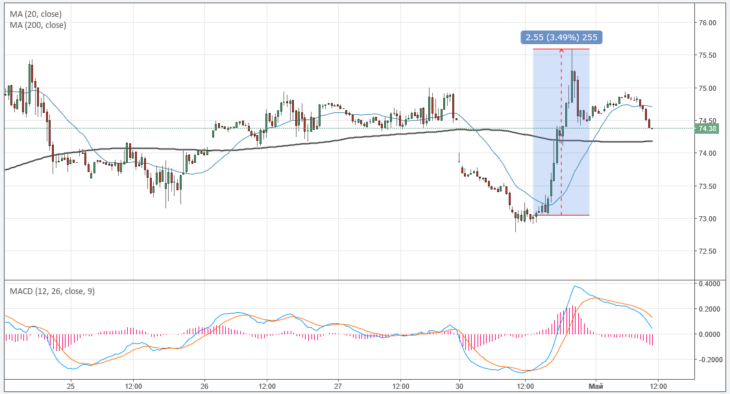Click the 0.4000 MACD axis label
730x394 pixels.
click(709, 284)
